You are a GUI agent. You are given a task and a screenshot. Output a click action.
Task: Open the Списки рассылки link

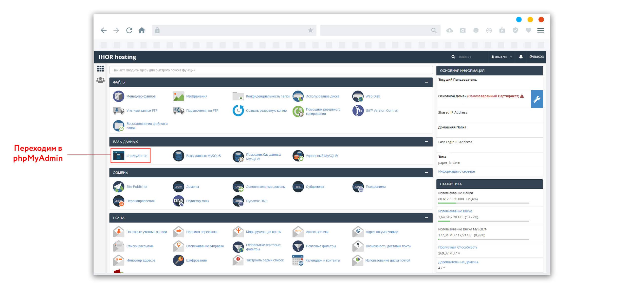pyautogui.click(x=140, y=246)
